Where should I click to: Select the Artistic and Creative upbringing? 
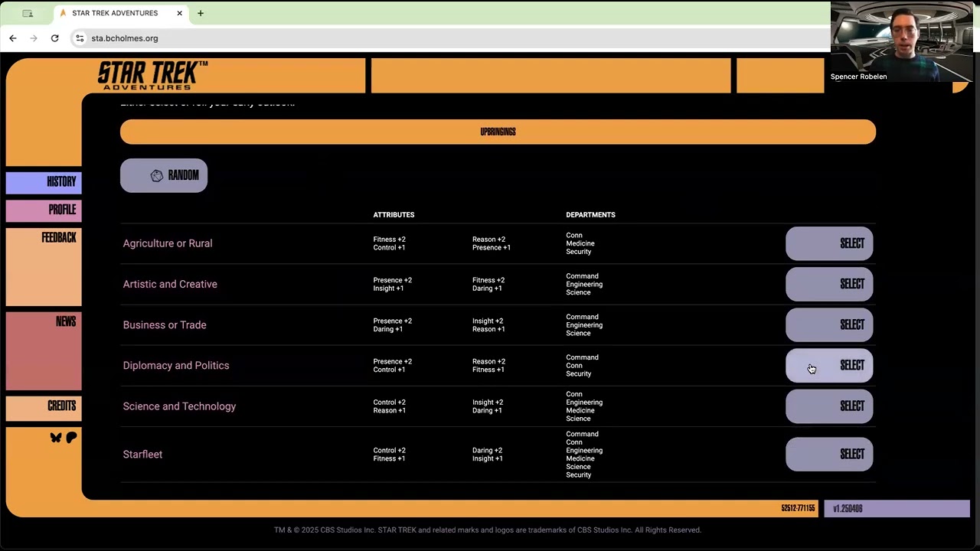point(829,284)
